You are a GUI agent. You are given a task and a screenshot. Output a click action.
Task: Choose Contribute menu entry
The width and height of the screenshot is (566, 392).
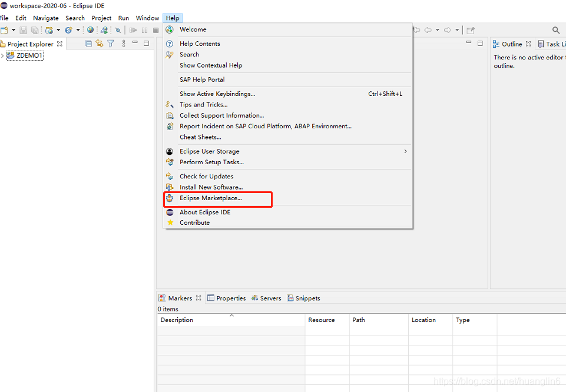287,223
